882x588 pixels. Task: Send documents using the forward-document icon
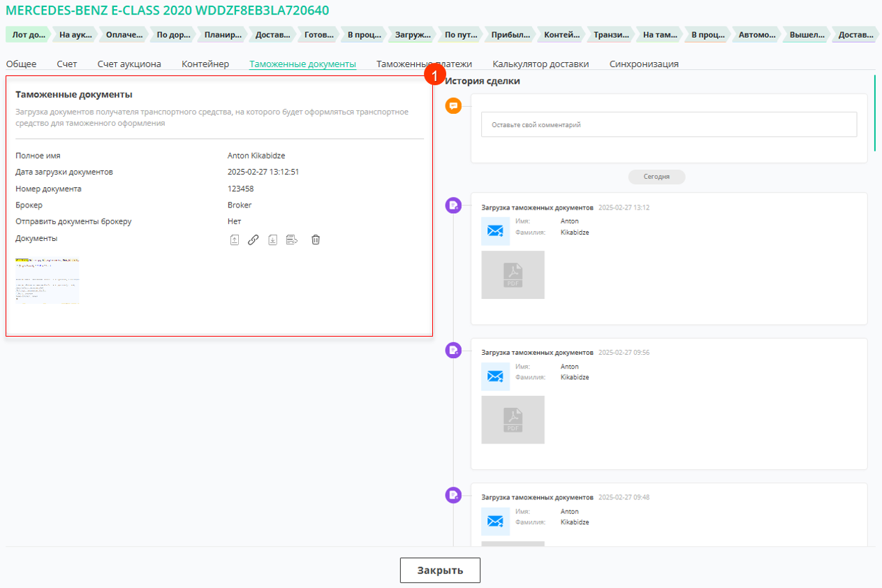(293, 240)
